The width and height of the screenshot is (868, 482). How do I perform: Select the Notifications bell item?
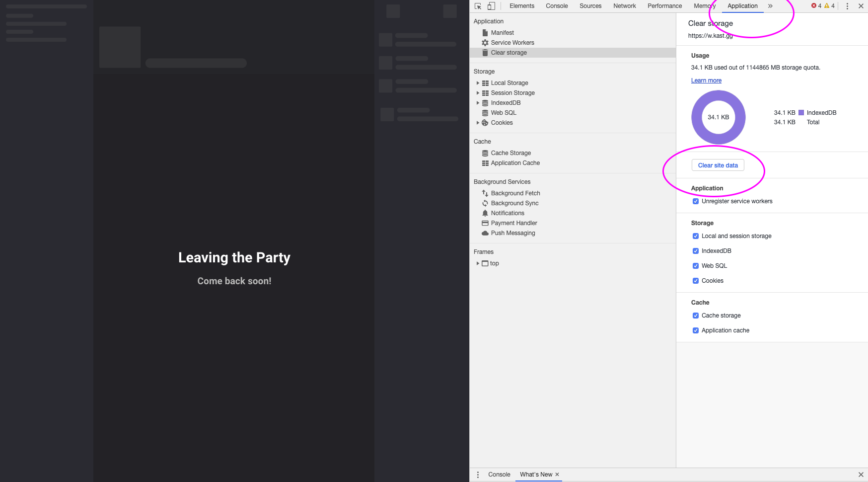[x=507, y=213]
